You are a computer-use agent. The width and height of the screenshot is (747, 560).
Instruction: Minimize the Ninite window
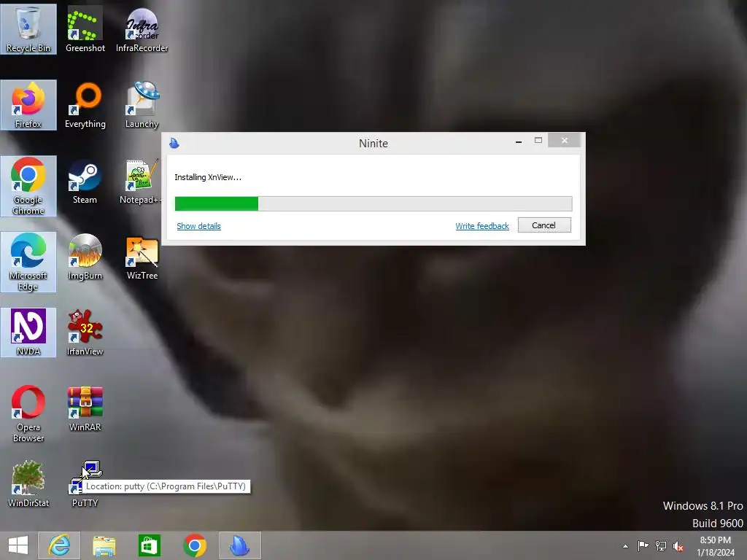tap(519, 141)
